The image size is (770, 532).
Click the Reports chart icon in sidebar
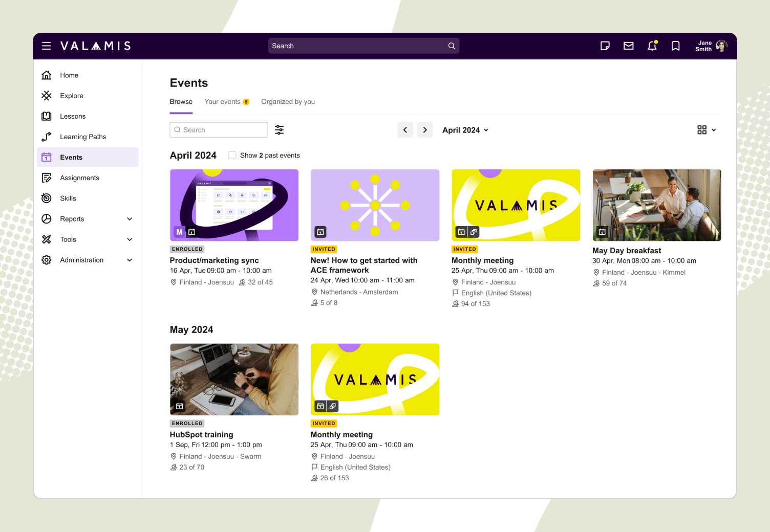(47, 219)
